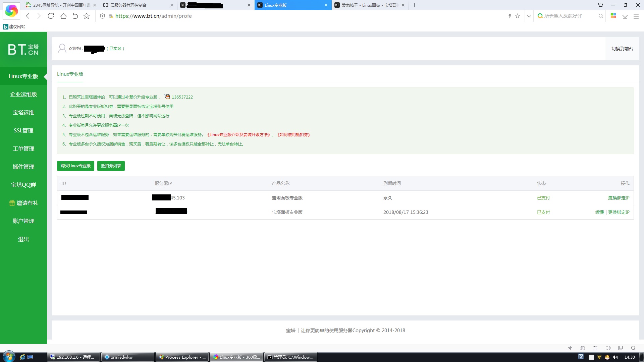Screen dimensions: 644x362
Task: Expand the address bar dropdown chevron
Action: (529, 16)
